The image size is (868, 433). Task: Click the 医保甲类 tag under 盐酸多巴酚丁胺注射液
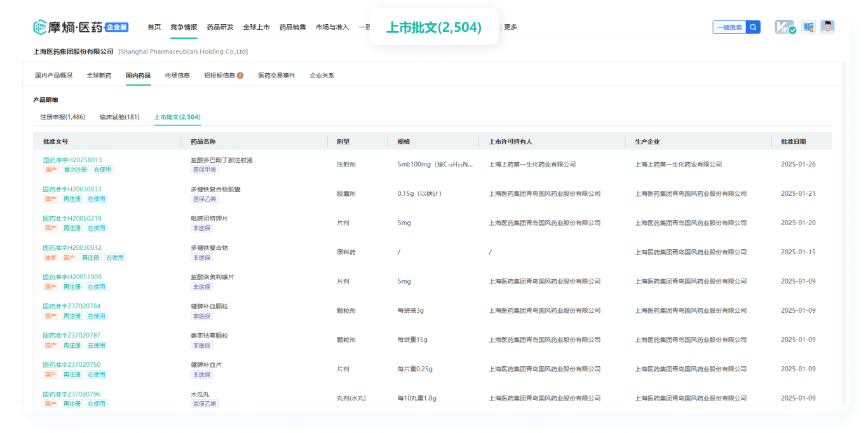(205, 170)
